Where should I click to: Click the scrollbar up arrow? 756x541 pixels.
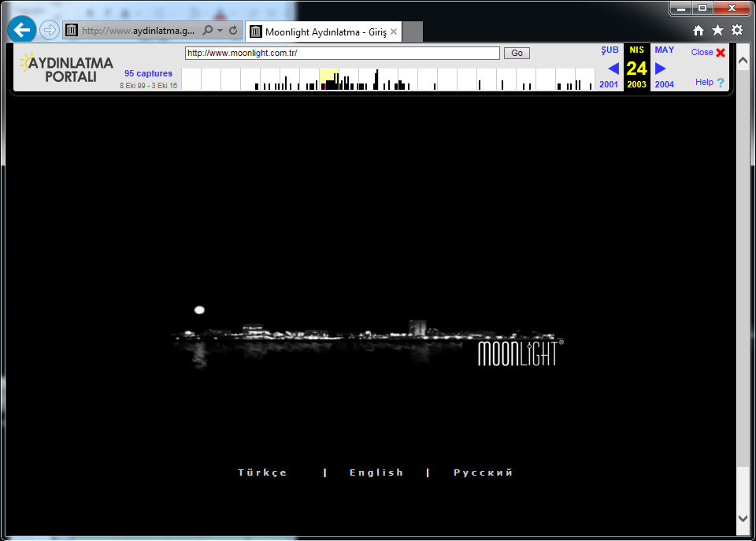(x=743, y=61)
